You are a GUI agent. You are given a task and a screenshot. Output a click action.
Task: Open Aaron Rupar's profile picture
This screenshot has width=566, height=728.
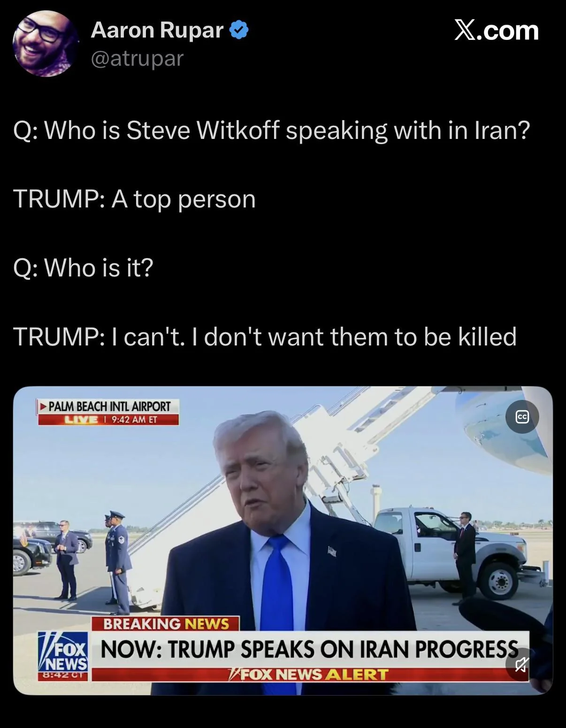pyautogui.click(x=46, y=44)
